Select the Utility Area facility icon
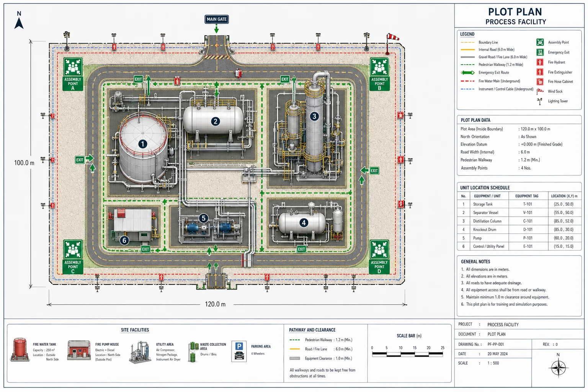This screenshot has width=588, height=392. (140, 352)
